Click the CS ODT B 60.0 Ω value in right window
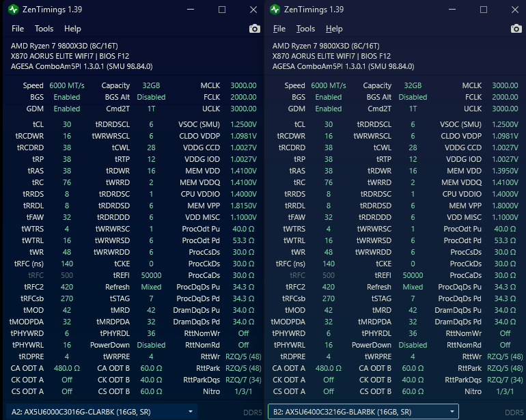 coord(413,391)
